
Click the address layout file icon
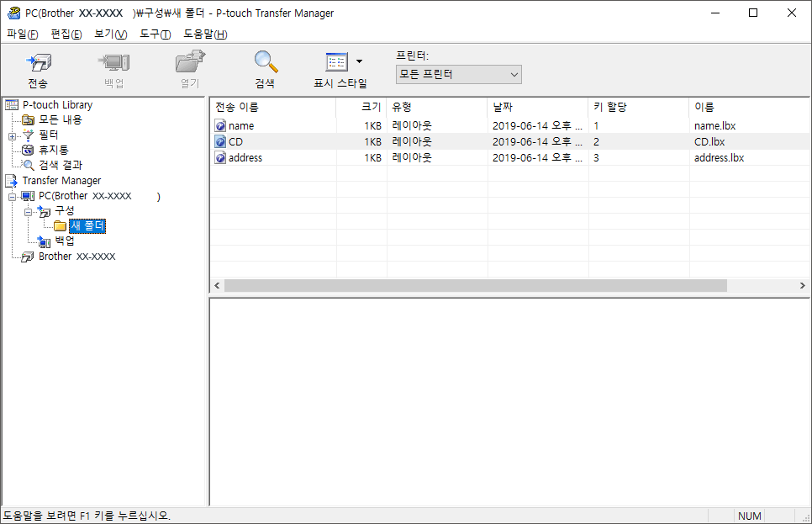(220, 158)
